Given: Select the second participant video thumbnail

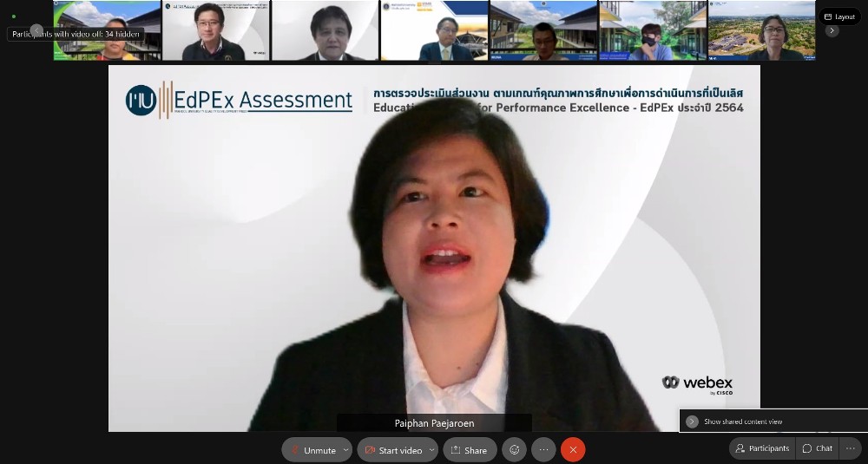Looking at the screenshot, I should click(x=215, y=30).
